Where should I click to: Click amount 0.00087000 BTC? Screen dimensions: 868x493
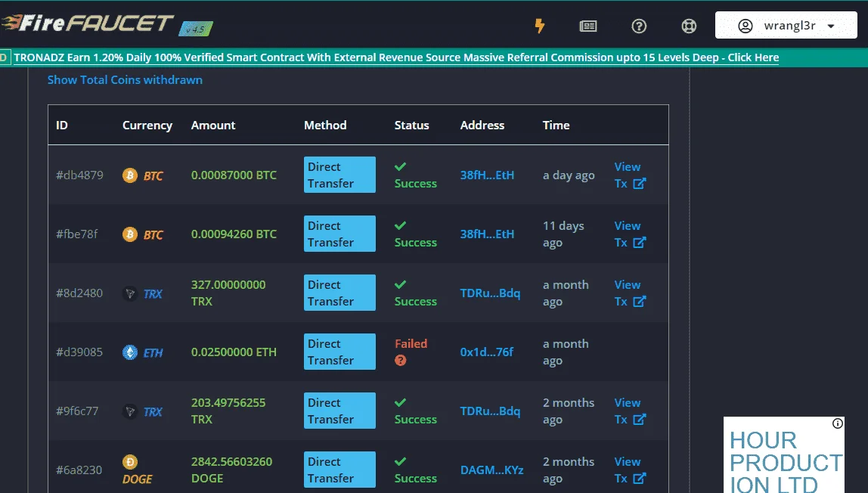click(x=234, y=175)
